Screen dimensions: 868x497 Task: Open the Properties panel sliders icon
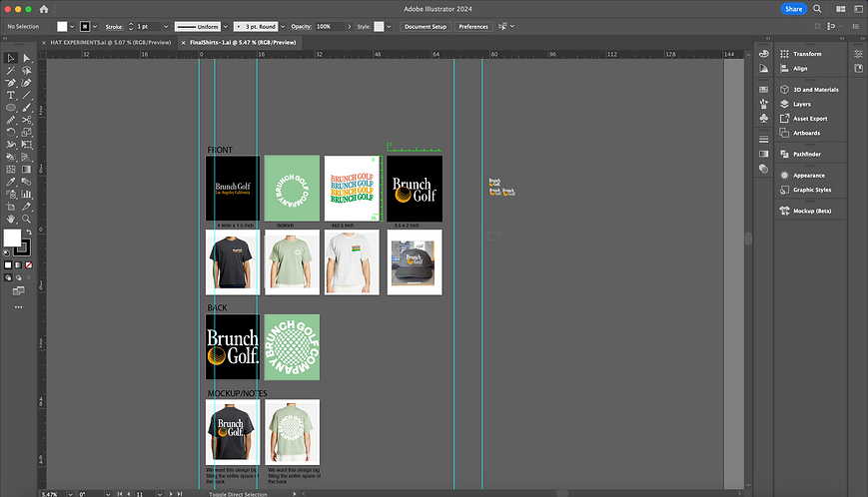pyautogui.click(x=858, y=54)
